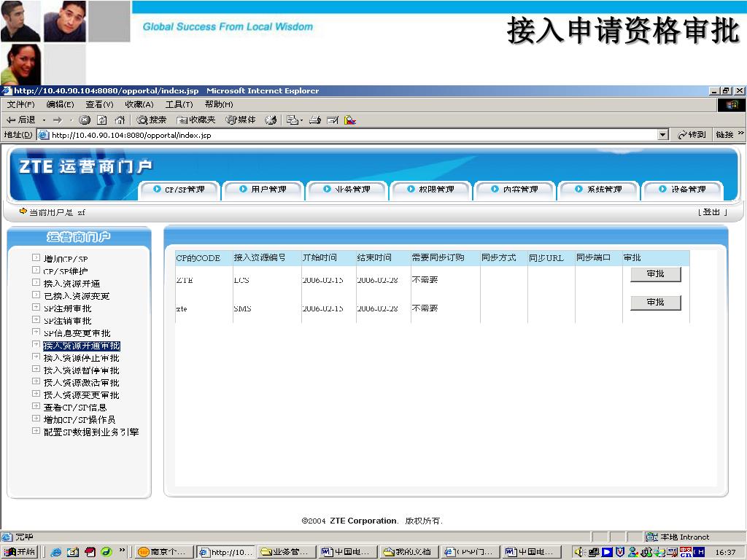
Task: Open the 文件(F) menu
Action: (21, 104)
